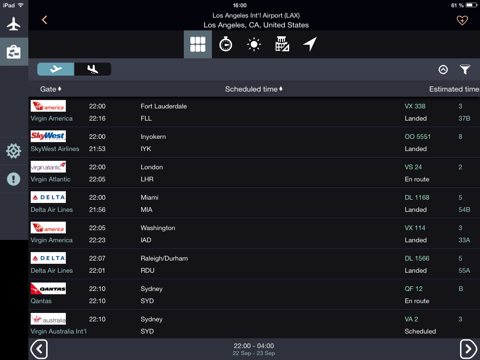
Task: Select Inyokern destination
Action: pos(153,137)
